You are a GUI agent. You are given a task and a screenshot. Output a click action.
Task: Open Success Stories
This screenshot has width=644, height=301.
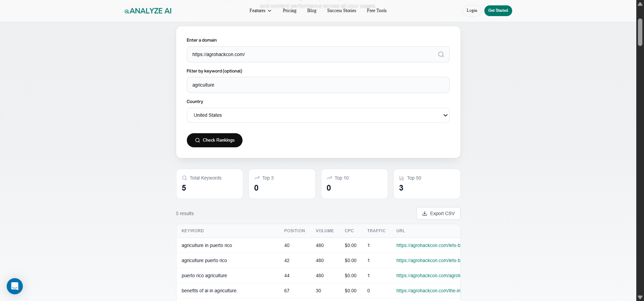coord(341,11)
